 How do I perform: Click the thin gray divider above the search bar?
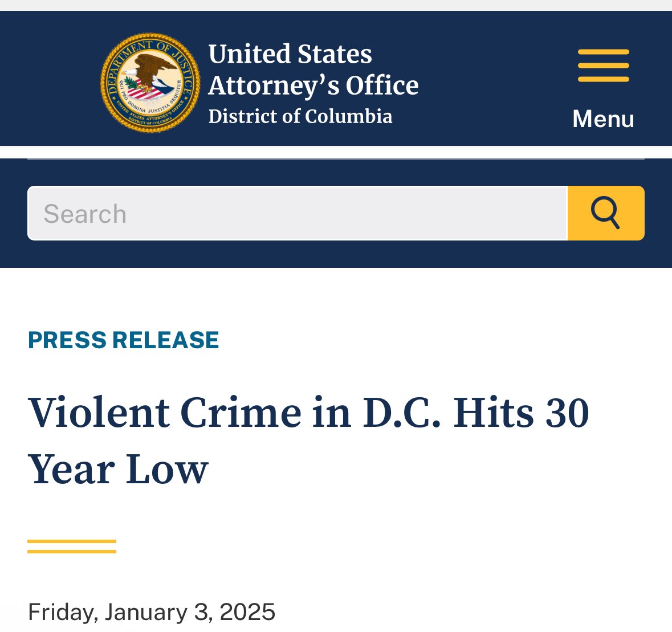coord(336,159)
